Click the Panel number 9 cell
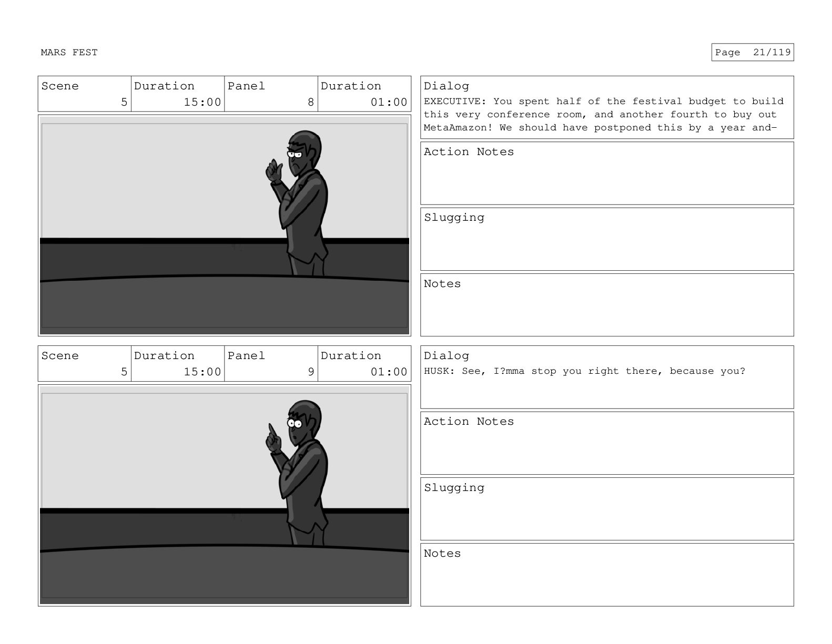Image resolution: width=832 pixels, height=644 pixels. (271, 364)
